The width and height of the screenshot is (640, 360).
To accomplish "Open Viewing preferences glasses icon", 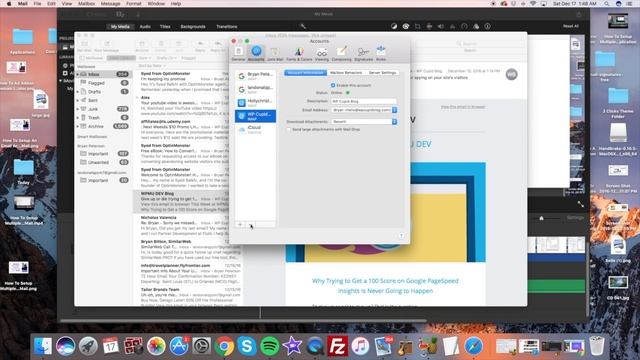I will [x=322, y=53].
